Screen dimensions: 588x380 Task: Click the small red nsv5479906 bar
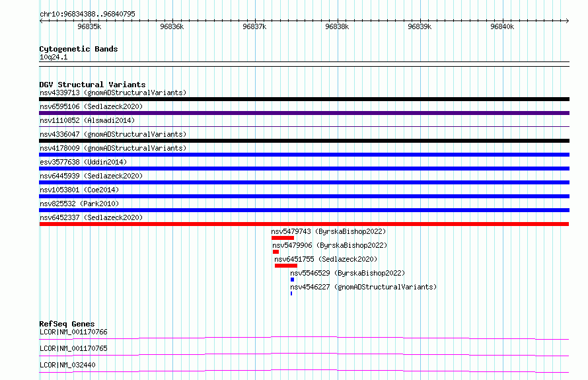click(x=276, y=252)
